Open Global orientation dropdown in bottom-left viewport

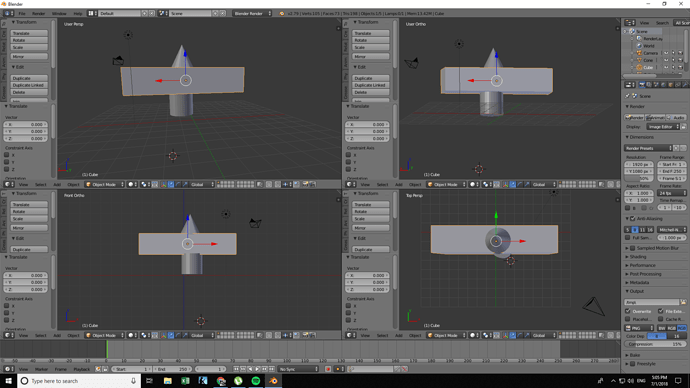(x=202, y=335)
